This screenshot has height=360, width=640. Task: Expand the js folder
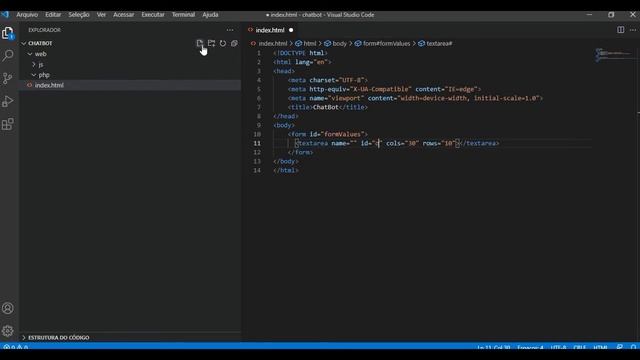point(34,64)
